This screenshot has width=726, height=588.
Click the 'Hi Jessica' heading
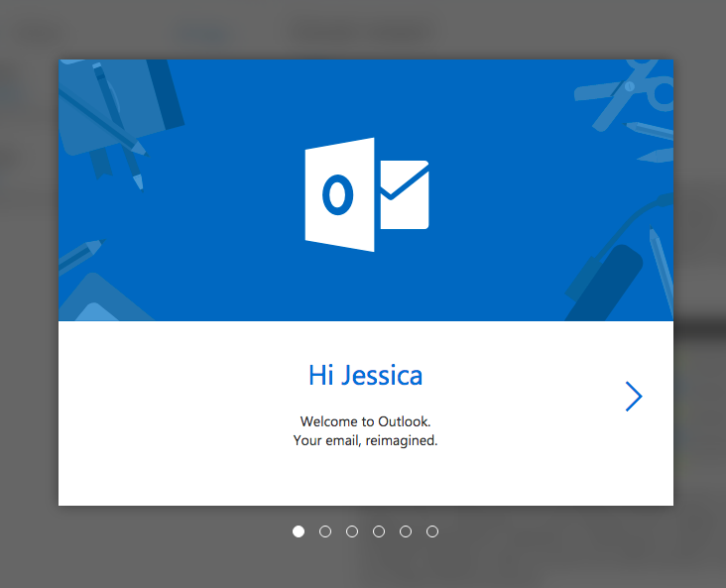[x=365, y=375]
